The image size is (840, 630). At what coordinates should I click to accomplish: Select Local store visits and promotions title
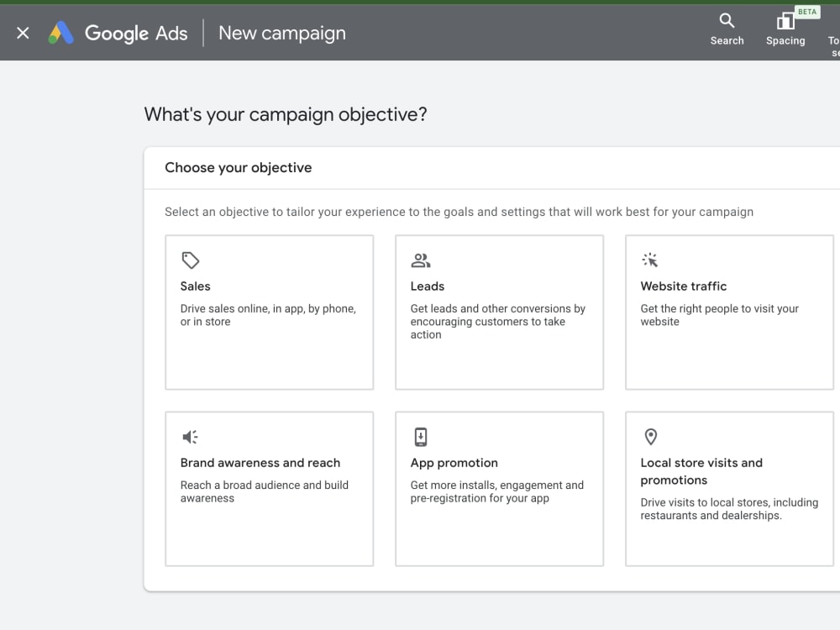click(x=701, y=471)
